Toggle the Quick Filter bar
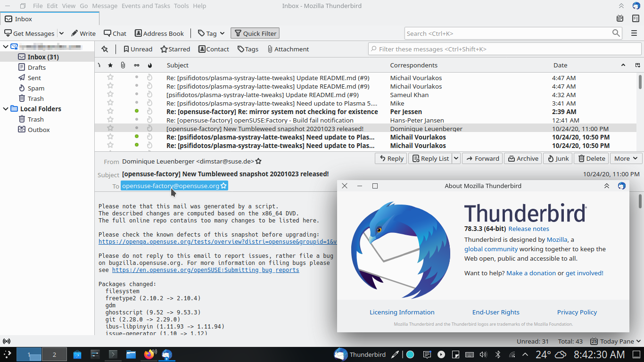Image resolution: width=644 pixels, height=362 pixels. point(255,33)
